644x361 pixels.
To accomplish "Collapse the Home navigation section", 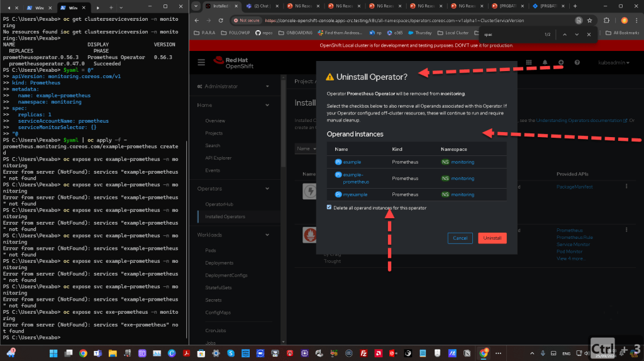I will click(233, 105).
